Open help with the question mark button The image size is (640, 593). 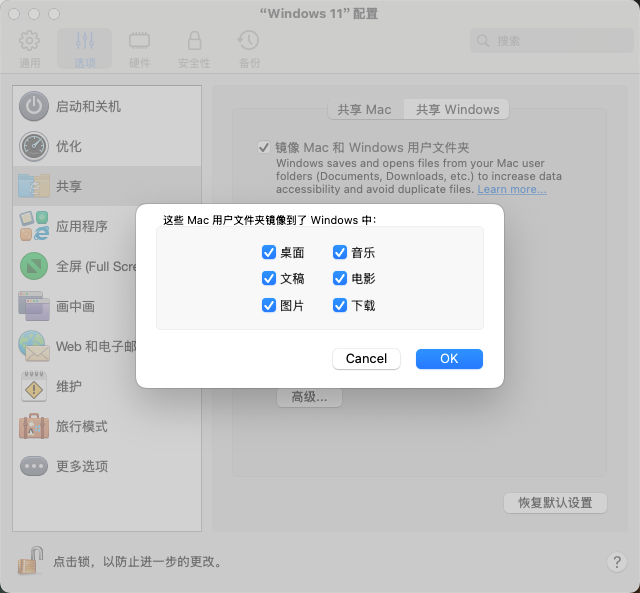(617, 562)
